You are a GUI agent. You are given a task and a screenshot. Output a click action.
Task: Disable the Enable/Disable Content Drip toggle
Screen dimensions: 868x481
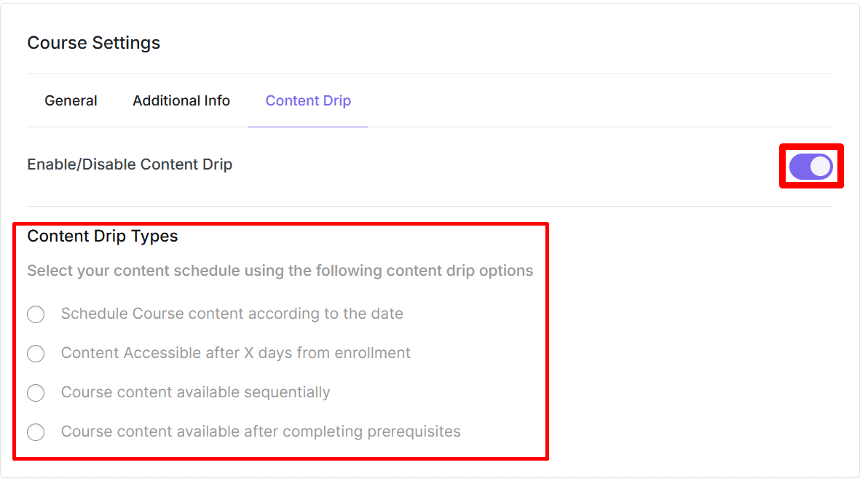[810, 166]
